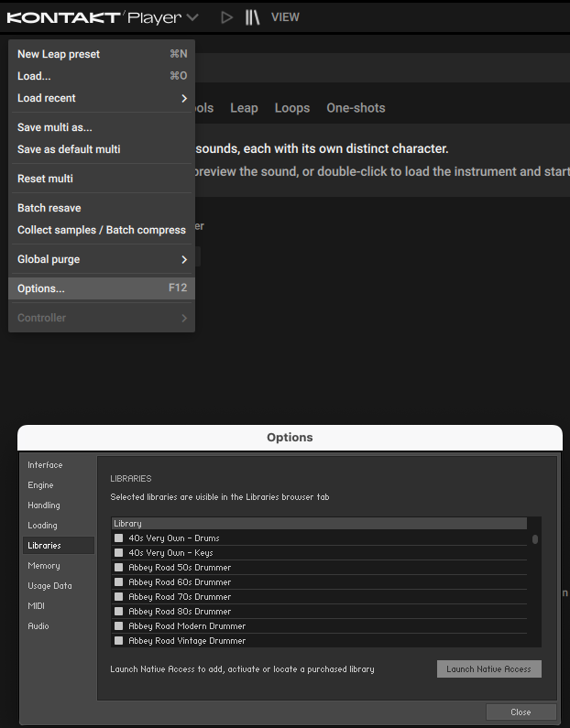Click the Abbey Road Vintage Drummer name
Screen dimensions: 570x728
pos(187,640)
